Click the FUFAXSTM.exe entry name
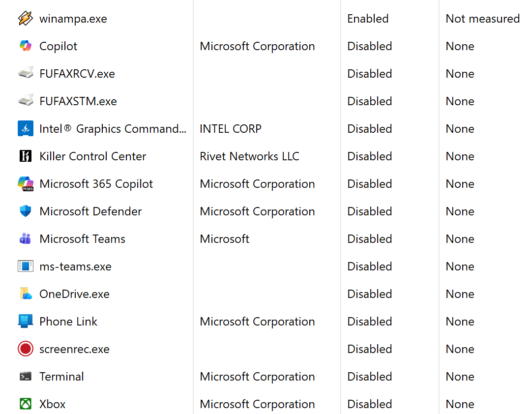The width and height of the screenshot is (532, 414). point(78,101)
